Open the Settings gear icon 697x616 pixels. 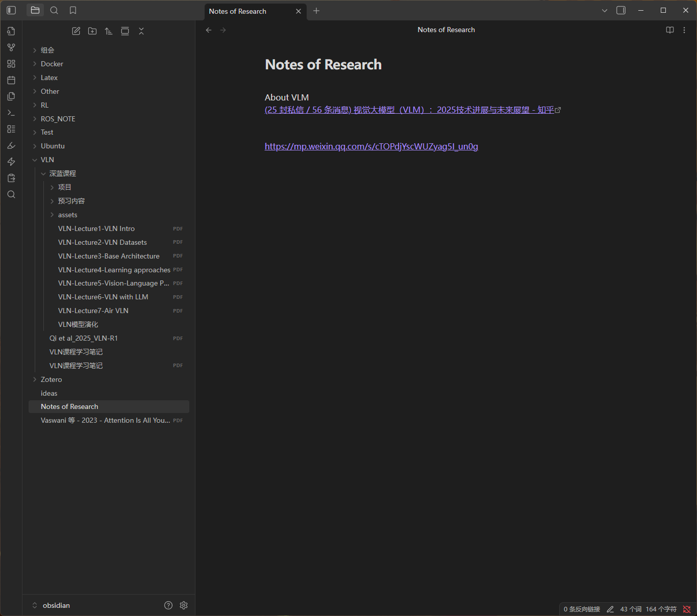pyautogui.click(x=184, y=605)
